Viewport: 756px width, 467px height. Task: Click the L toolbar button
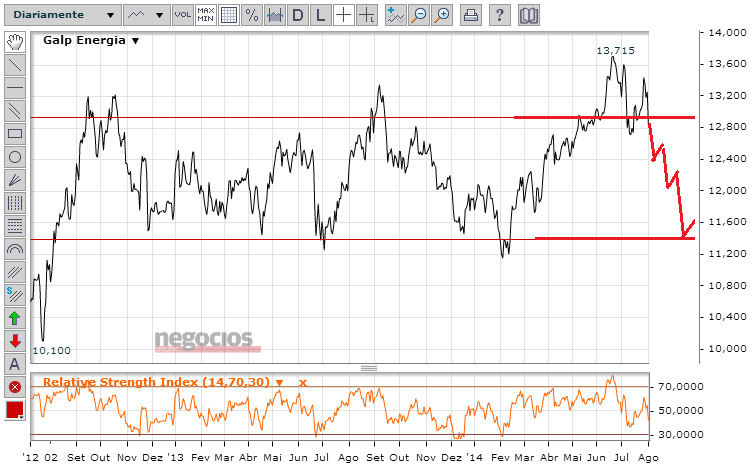point(321,15)
